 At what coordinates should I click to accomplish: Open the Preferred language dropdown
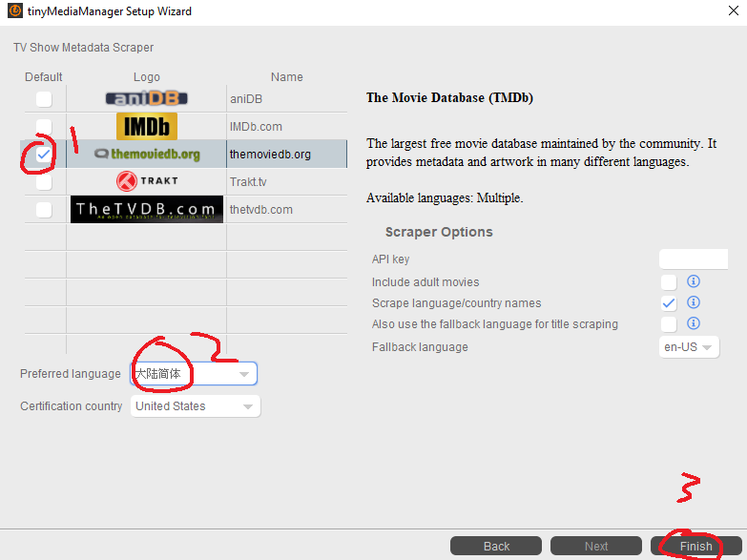pyautogui.click(x=194, y=374)
